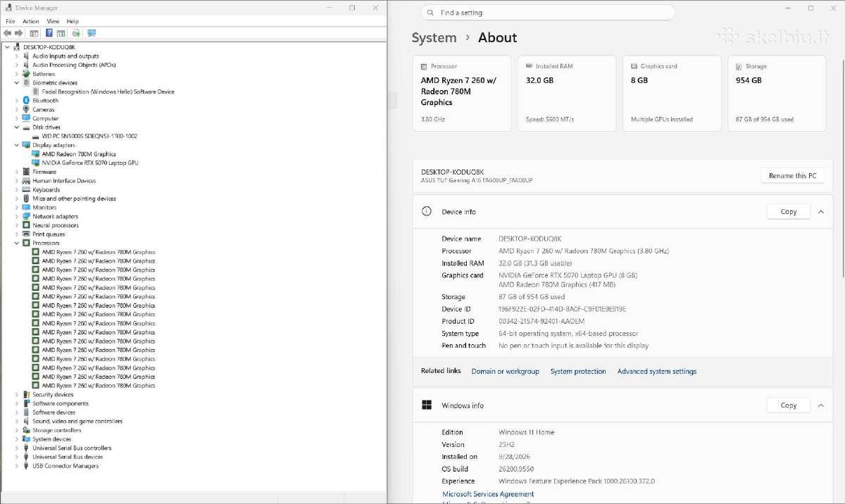Click the blue Help toolbar icon
The width and height of the screenshot is (845, 504).
tap(49, 33)
